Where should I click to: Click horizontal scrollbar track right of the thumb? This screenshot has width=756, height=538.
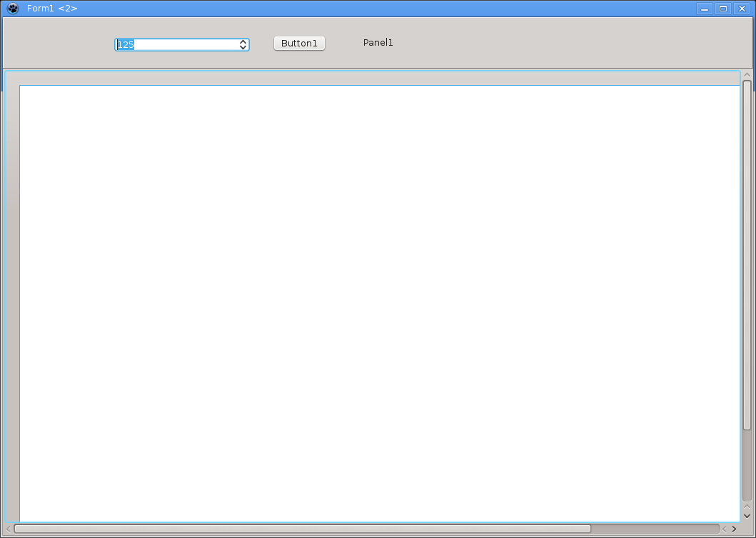[653, 529]
